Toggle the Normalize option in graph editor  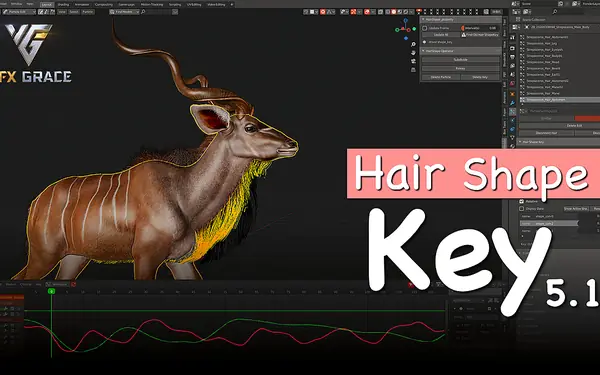point(57,284)
